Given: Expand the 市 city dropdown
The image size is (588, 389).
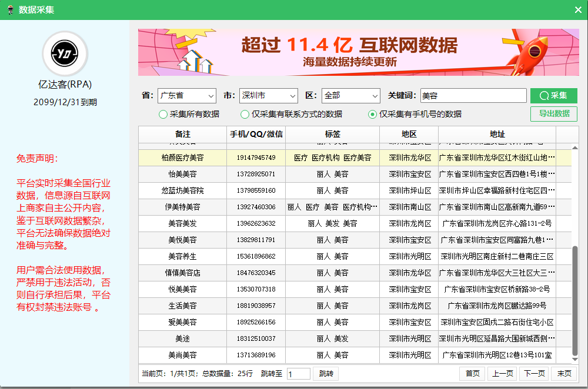Looking at the screenshot, I should [x=269, y=96].
